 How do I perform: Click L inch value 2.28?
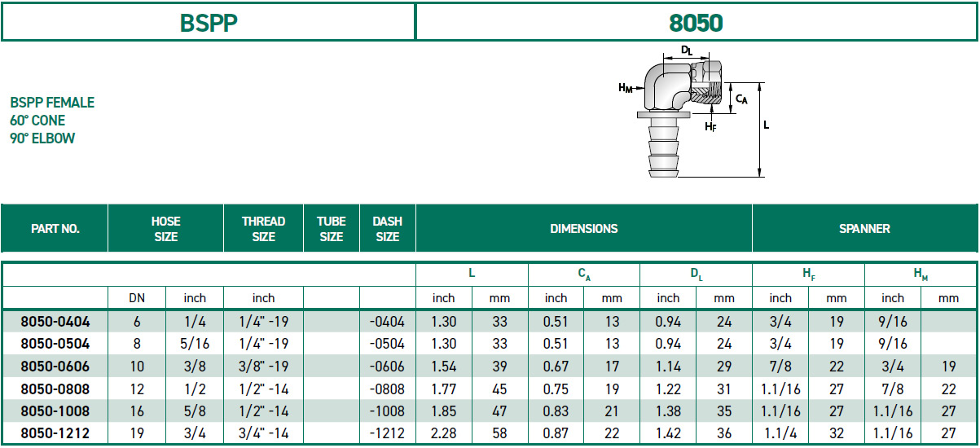pos(443,433)
